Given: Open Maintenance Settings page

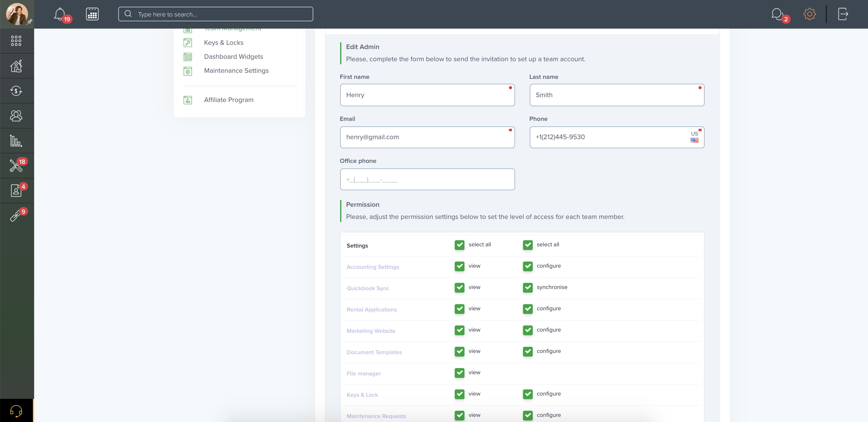Looking at the screenshot, I should coord(236,71).
